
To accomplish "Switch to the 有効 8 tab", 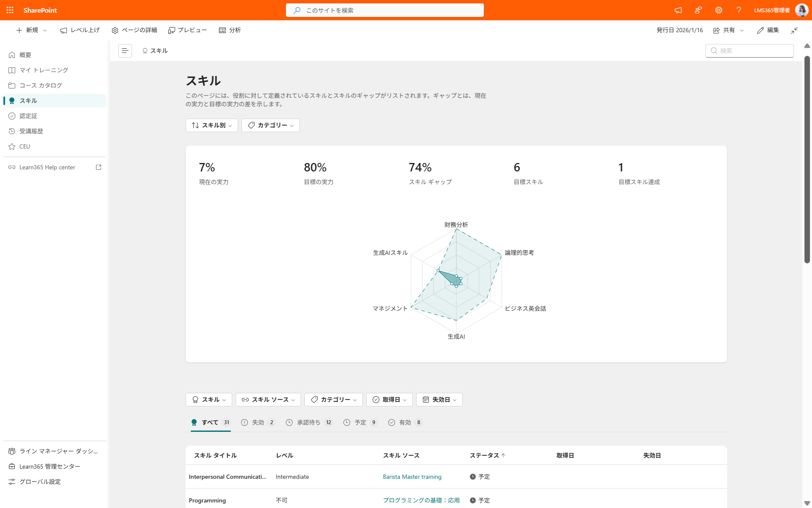I will (405, 422).
